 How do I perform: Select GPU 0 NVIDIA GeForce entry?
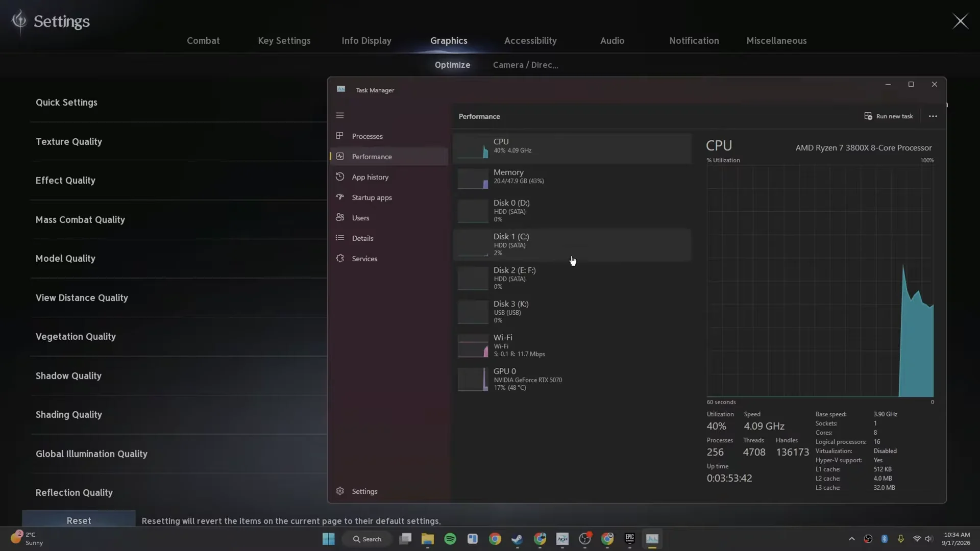[572, 379]
